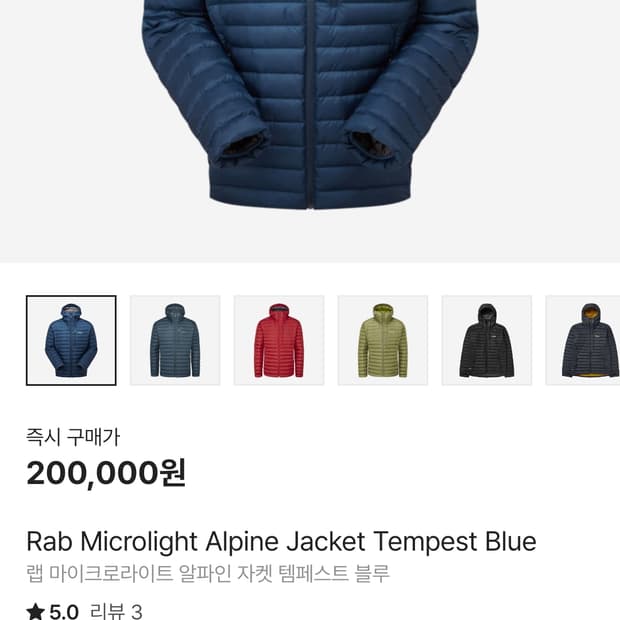Screen dimensions: 620x620
Task: Pick the navy jacket with yellow lining
Action: (x=583, y=340)
